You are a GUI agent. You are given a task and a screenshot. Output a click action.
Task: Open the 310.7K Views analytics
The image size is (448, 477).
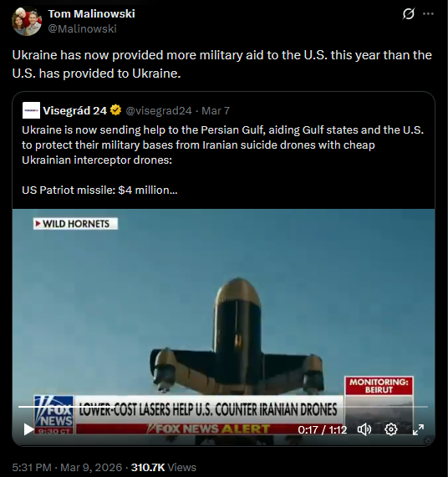coord(164,467)
